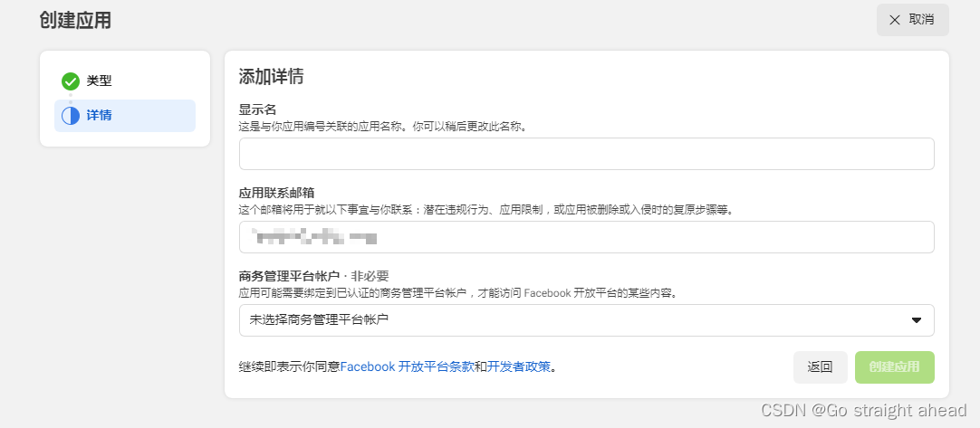Click the green 创建应用 button
Screen dimensions: 980x428
[894, 367]
